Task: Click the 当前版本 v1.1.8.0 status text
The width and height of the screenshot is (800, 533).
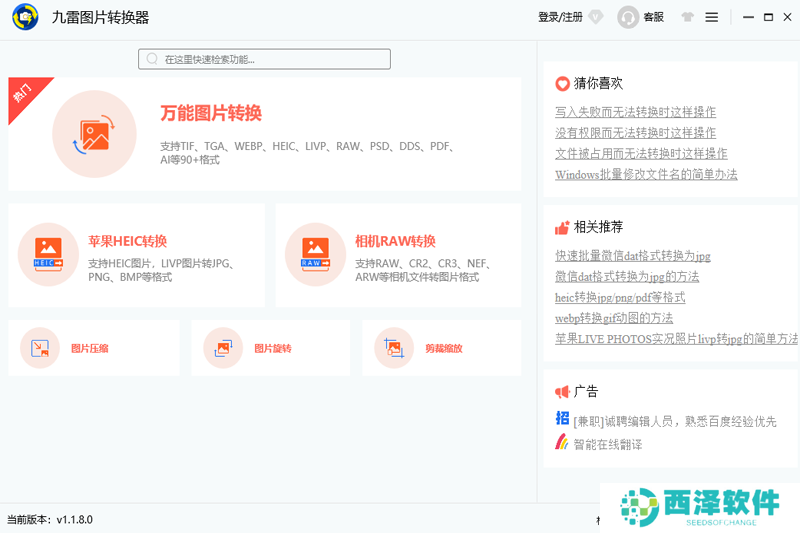Action: pyautogui.click(x=49, y=520)
